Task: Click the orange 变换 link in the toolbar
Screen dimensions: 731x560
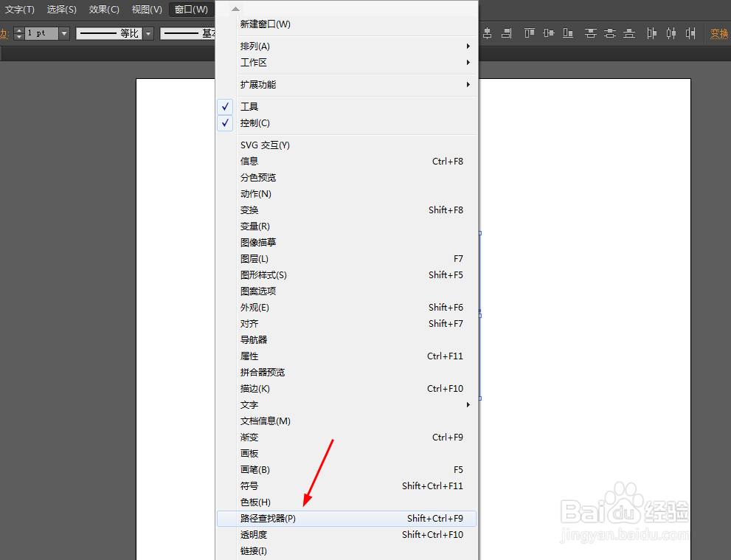Action: [x=719, y=33]
